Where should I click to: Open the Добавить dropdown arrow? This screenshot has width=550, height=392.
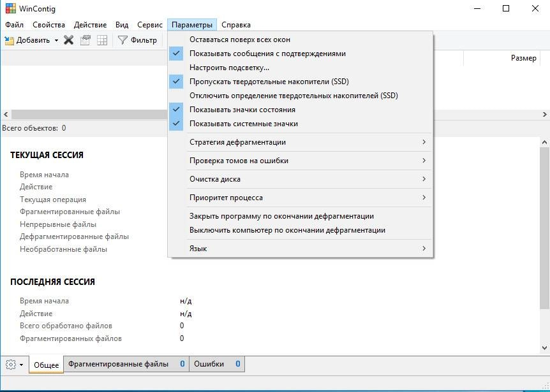pyautogui.click(x=56, y=41)
